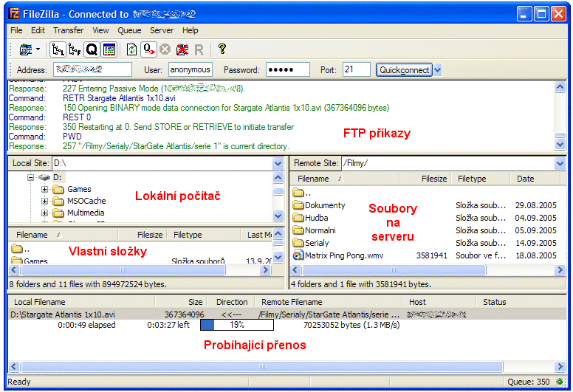Click the Refresh toolbar icon

(x=131, y=49)
